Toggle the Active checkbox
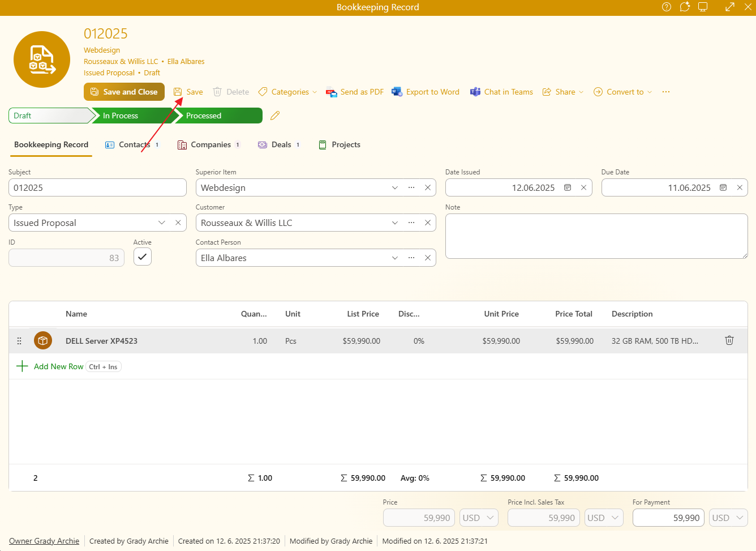 (143, 257)
